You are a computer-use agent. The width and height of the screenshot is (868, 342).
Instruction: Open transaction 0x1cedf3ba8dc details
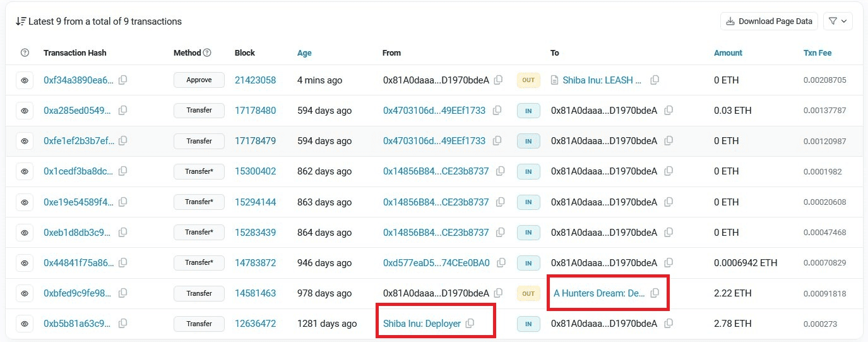point(79,171)
